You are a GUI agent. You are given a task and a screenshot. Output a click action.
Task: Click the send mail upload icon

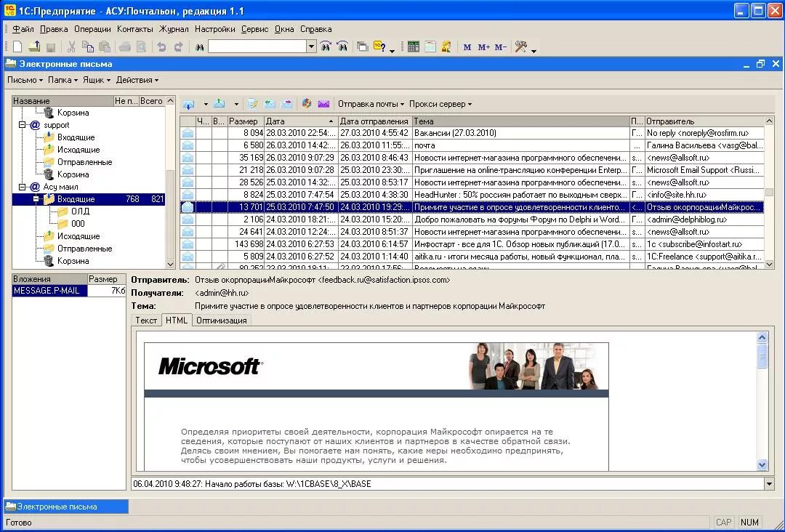[x=220, y=104]
